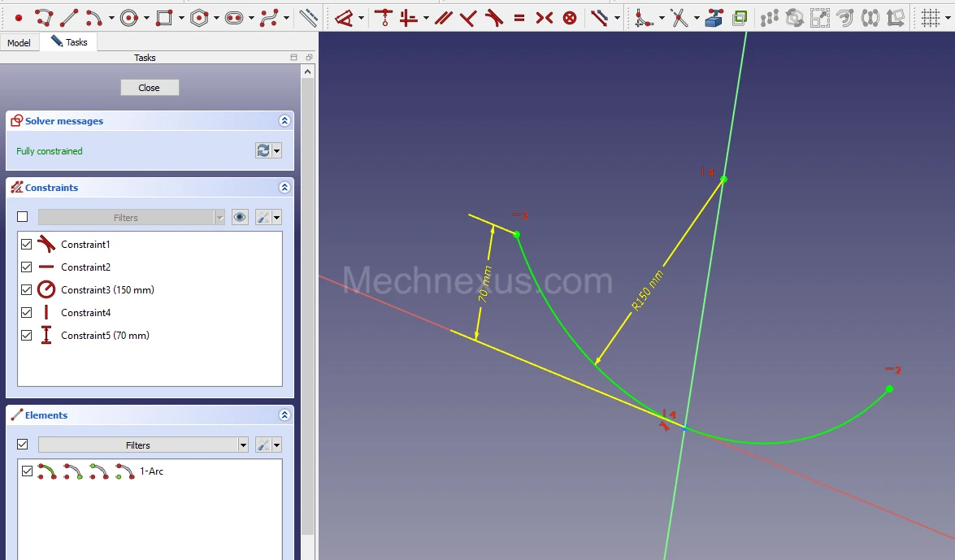The width and height of the screenshot is (955, 560).
Task: Select the Create Point tool
Action: [18, 18]
